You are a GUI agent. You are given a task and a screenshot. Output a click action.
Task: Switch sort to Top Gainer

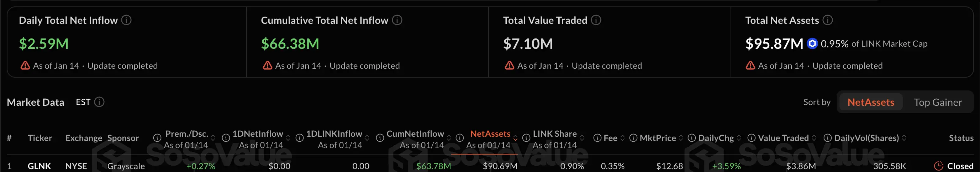click(938, 102)
